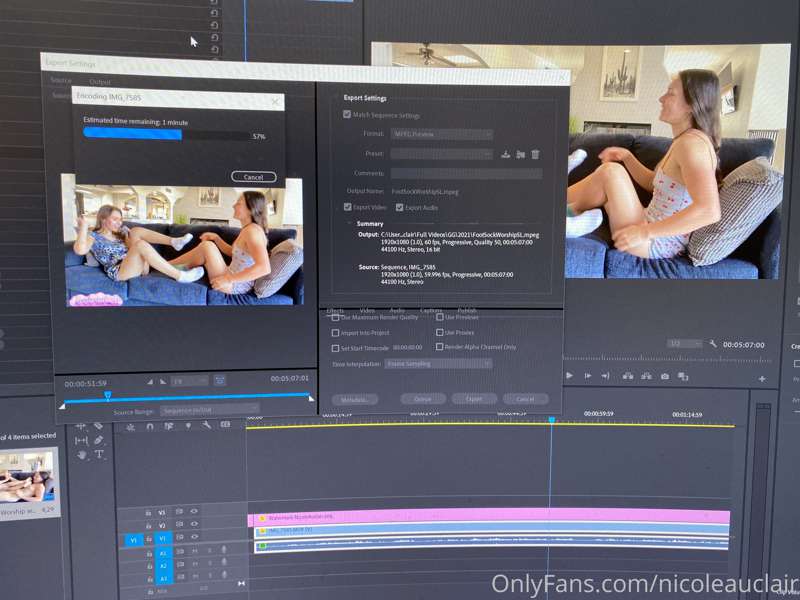Enable the Use Proxies checkbox
The width and height of the screenshot is (800, 600).
tap(440, 332)
